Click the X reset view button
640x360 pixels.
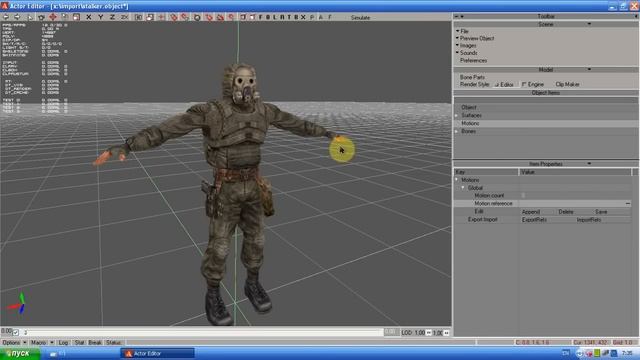click(302, 17)
